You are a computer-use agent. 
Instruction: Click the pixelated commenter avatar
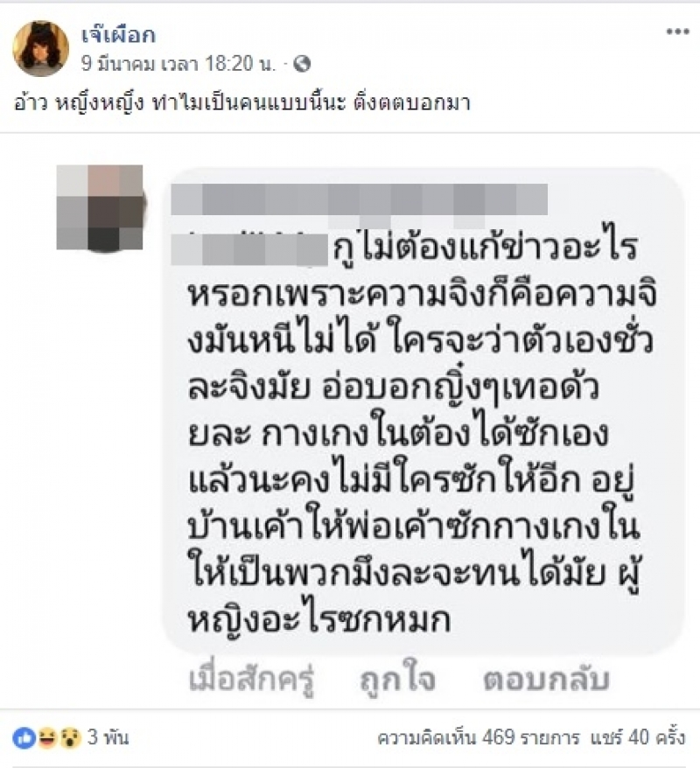pyautogui.click(x=100, y=207)
